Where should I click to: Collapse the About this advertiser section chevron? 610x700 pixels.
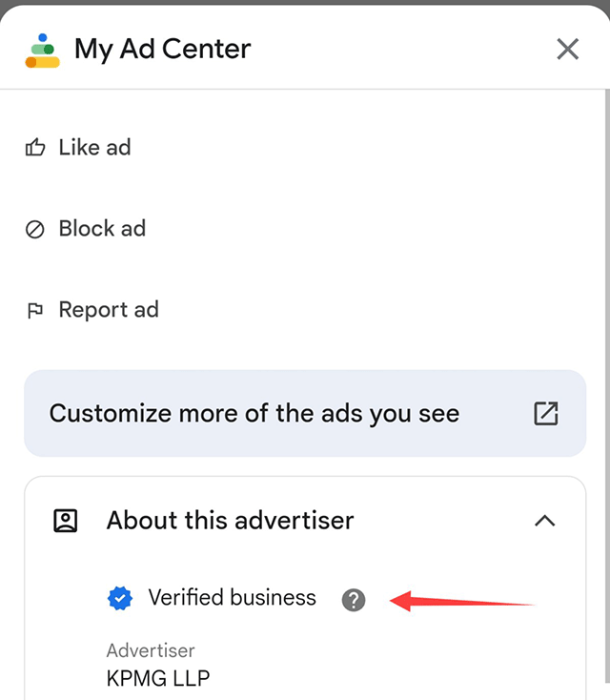[x=544, y=521]
